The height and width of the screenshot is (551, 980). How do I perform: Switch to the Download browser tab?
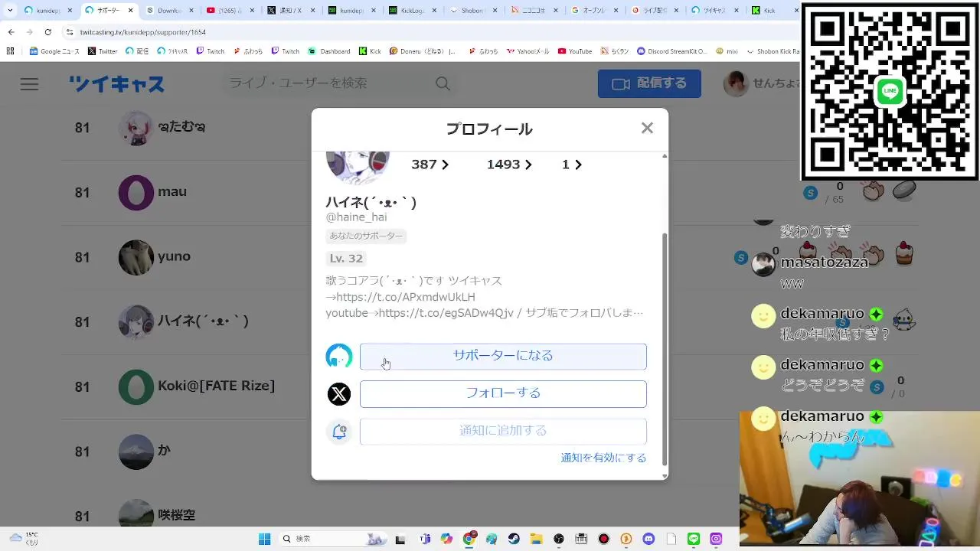(x=168, y=11)
